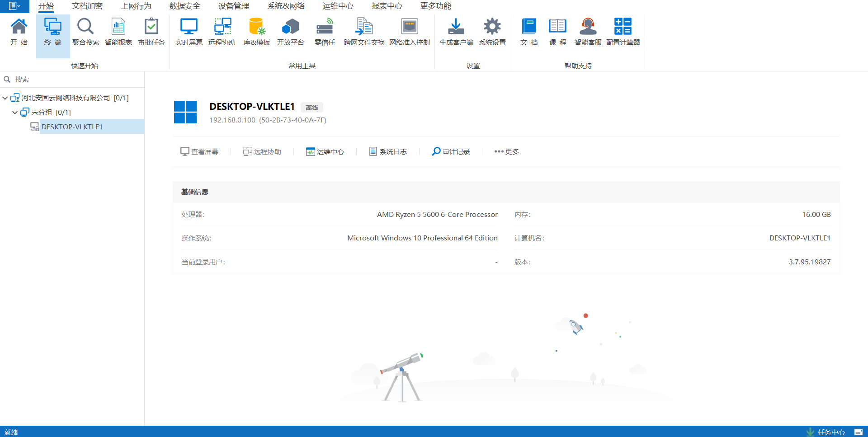Open the 智能报表 smart report icon
868x437 pixels.
[118, 32]
